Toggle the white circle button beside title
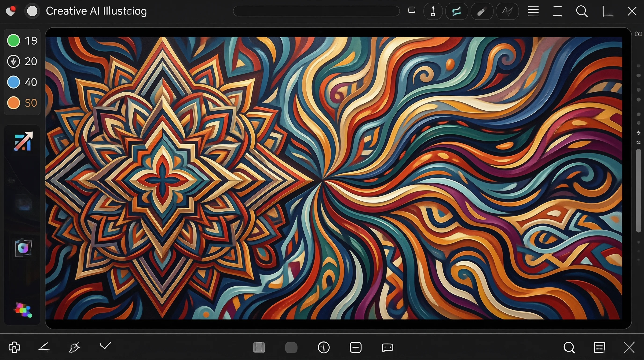The height and width of the screenshot is (360, 644). 32,11
